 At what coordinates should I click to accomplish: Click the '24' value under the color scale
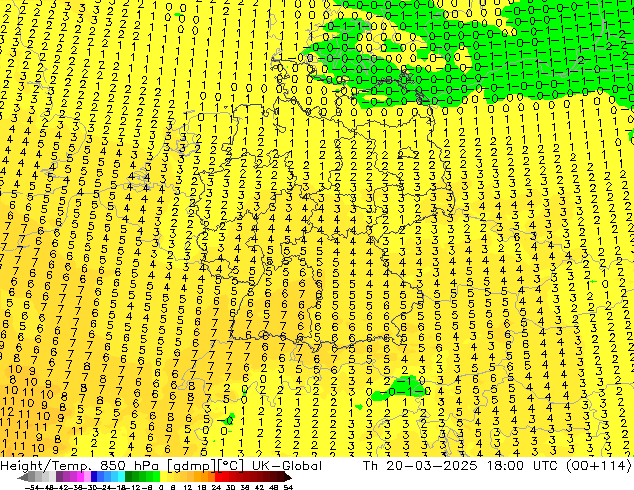pos(216,487)
